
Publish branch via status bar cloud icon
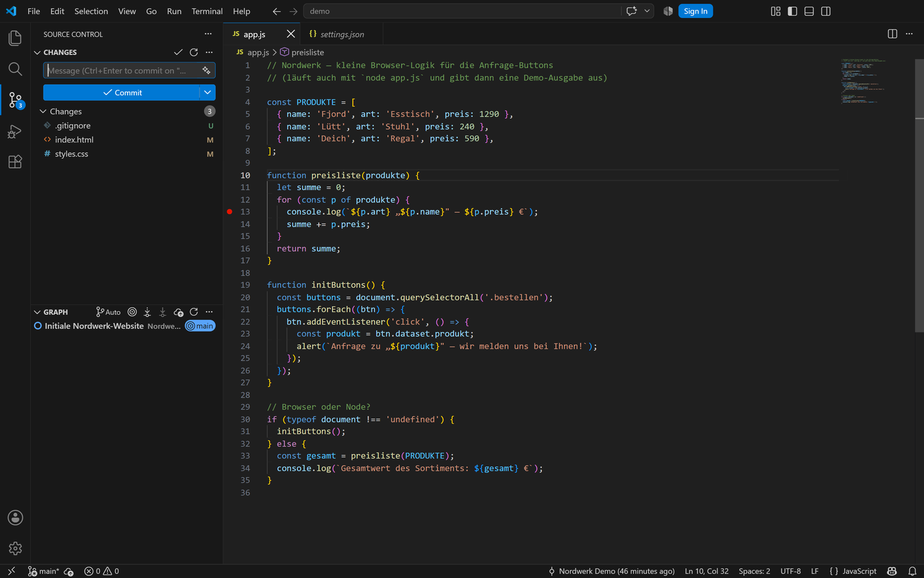pyautogui.click(x=69, y=571)
